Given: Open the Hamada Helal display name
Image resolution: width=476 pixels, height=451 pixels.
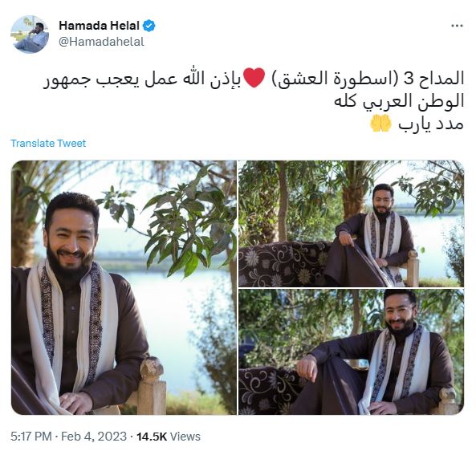Looking at the screenshot, I should coord(99,26).
